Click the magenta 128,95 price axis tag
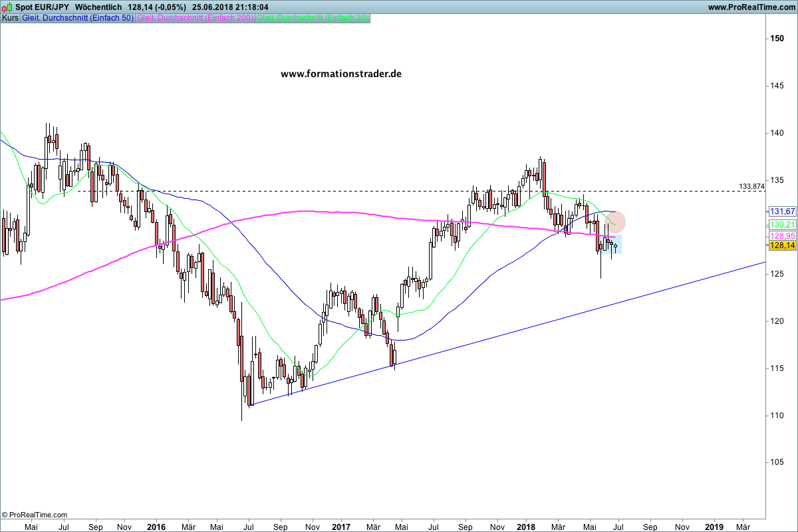Viewport: 798px width, 532px height. [x=781, y=236]
